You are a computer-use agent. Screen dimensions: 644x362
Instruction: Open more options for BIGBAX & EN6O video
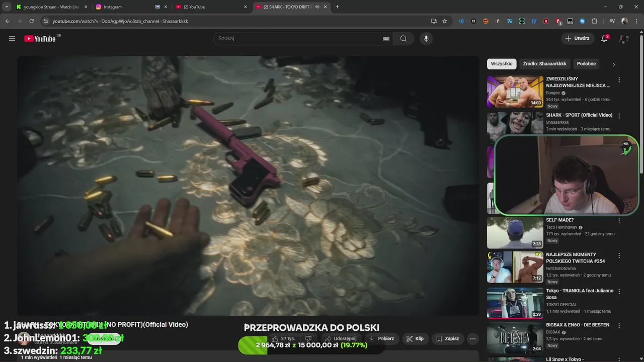pyautogui.click(x=619, y=326)
